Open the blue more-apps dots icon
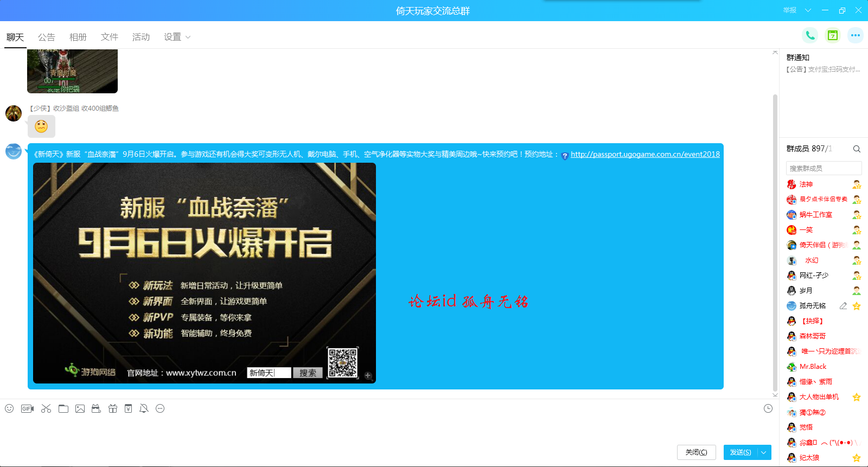Screen dimensions: 868x467 coord(856,35)
